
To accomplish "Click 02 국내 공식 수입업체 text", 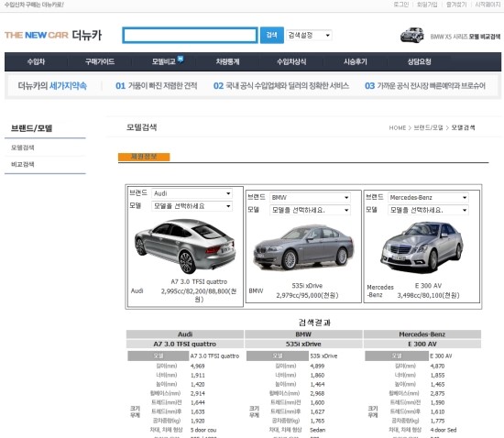I will click(x=281, y=86).
